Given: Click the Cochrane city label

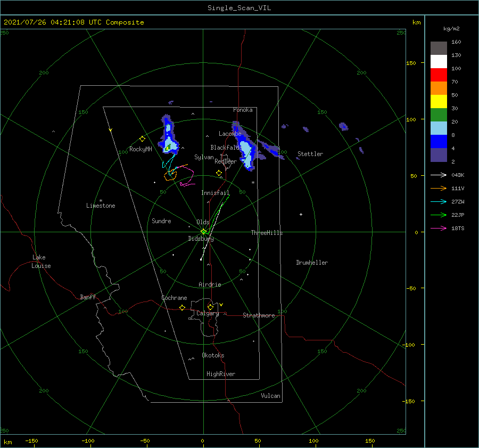Looking at the screenshot, I should [174, 298].
